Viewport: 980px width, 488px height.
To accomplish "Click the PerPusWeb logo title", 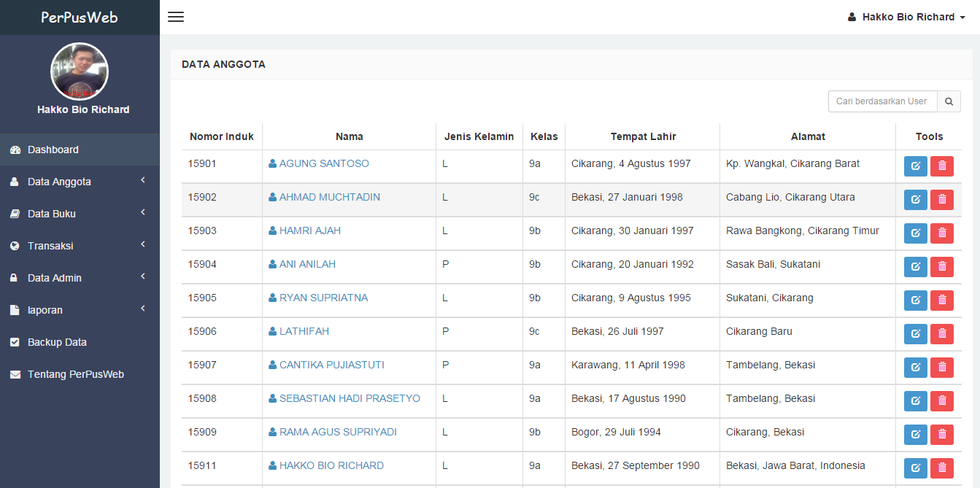I will [80, 17].
